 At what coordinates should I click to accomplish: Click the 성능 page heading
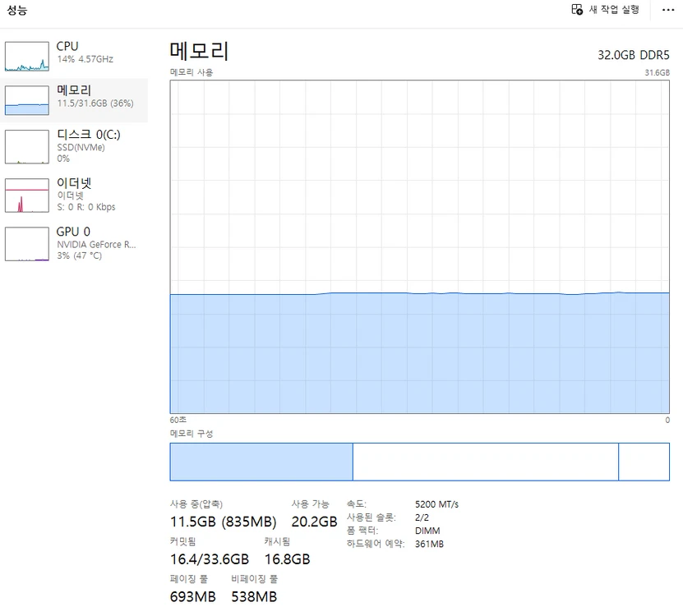(x=17, y=10)
